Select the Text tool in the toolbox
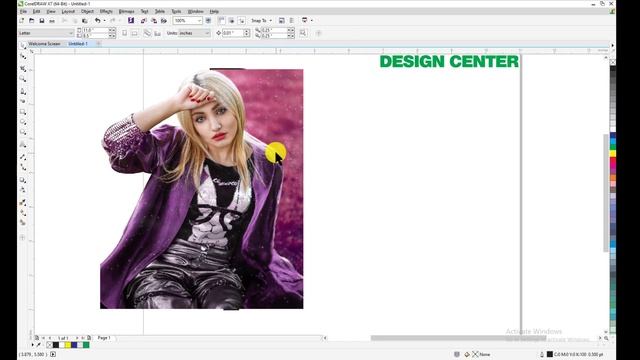This screenshot has width=640, height=360. click(23, 144)
